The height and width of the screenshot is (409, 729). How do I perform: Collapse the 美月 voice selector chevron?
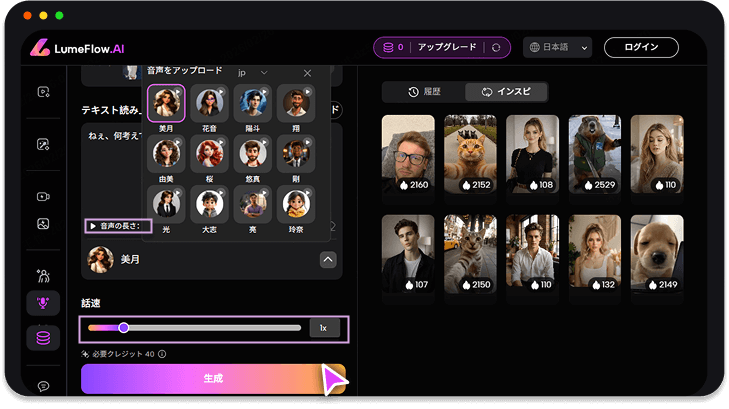(327, 259)
